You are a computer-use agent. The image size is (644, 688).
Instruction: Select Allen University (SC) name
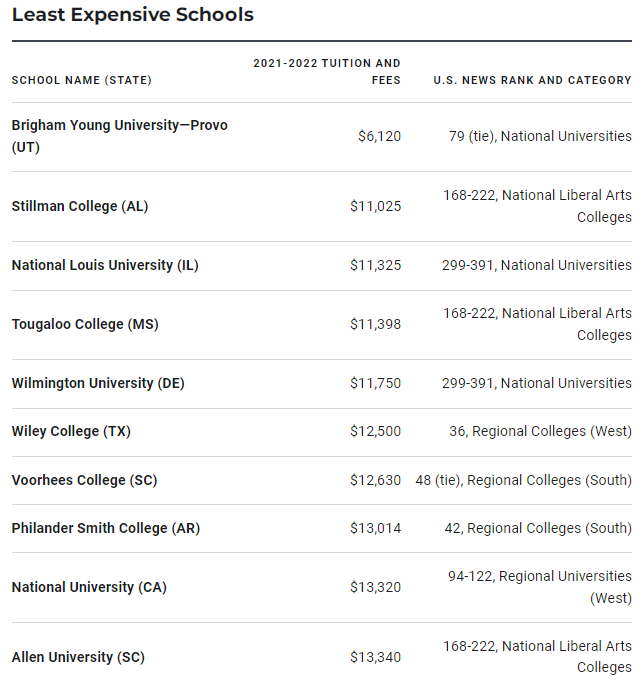[78, 657]
